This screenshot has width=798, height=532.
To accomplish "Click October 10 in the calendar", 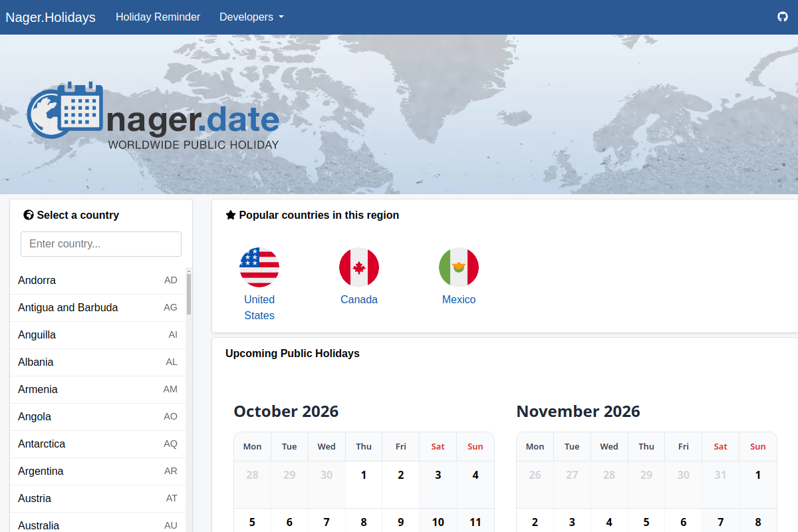I will click(x=438, y=521).
